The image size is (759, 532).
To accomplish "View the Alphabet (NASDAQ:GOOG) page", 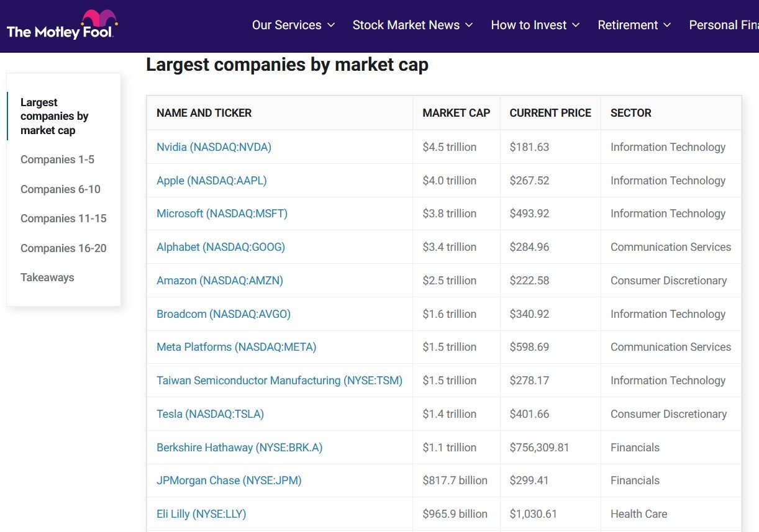I will click(x=220, y=247).
